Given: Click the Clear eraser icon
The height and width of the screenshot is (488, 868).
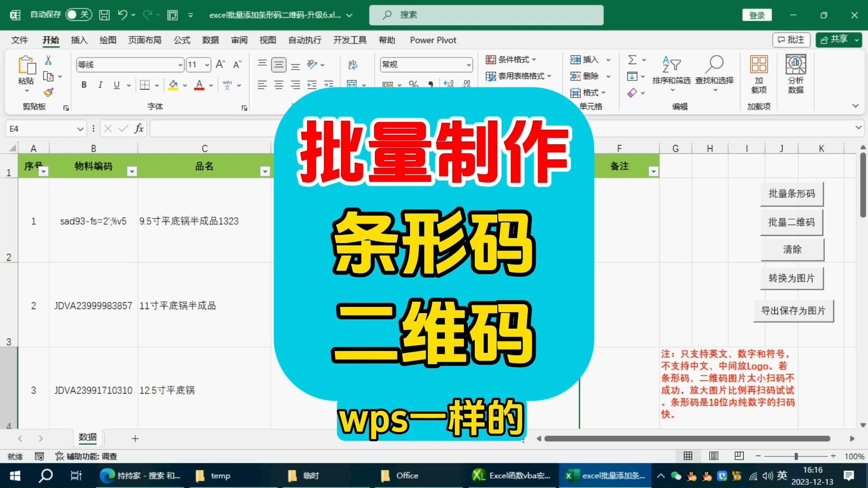Looking at the screenshot, I should point(632,93).
